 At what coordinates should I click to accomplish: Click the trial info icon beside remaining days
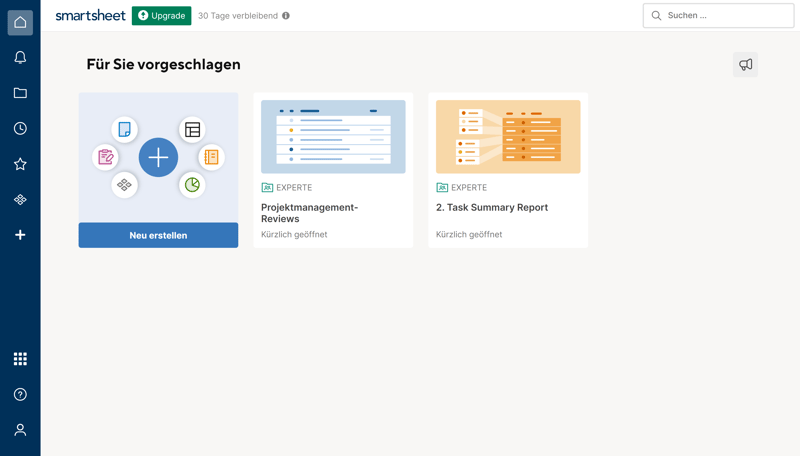pyautogui.click(x=286, y=16)
